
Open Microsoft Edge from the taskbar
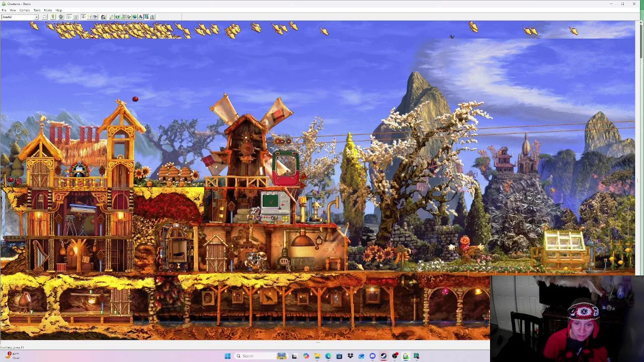coord(328,356)
